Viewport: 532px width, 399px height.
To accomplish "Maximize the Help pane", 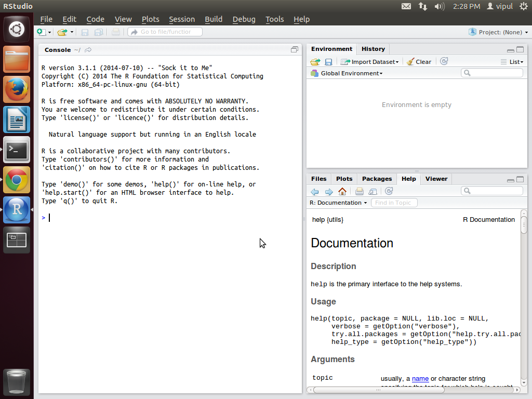I will [520, 179].
